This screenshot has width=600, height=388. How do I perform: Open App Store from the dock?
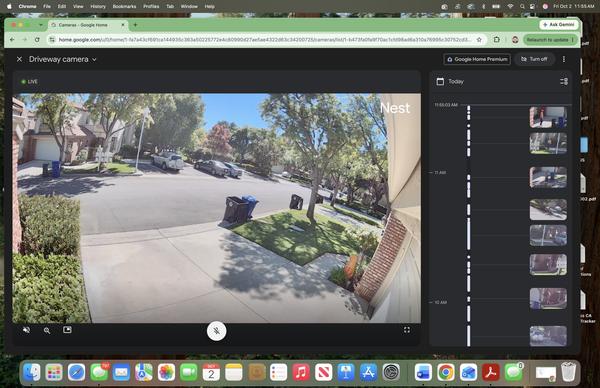pos(368,372)
